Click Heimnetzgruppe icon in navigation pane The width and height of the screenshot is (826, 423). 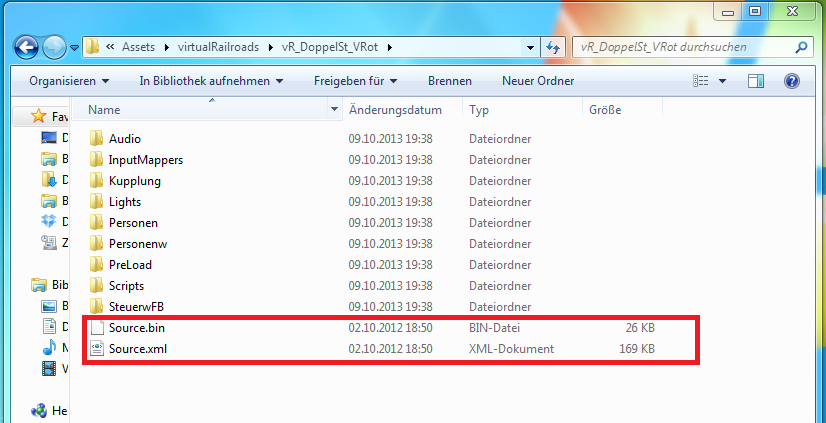pyautogui.click(x=39, y=410)
